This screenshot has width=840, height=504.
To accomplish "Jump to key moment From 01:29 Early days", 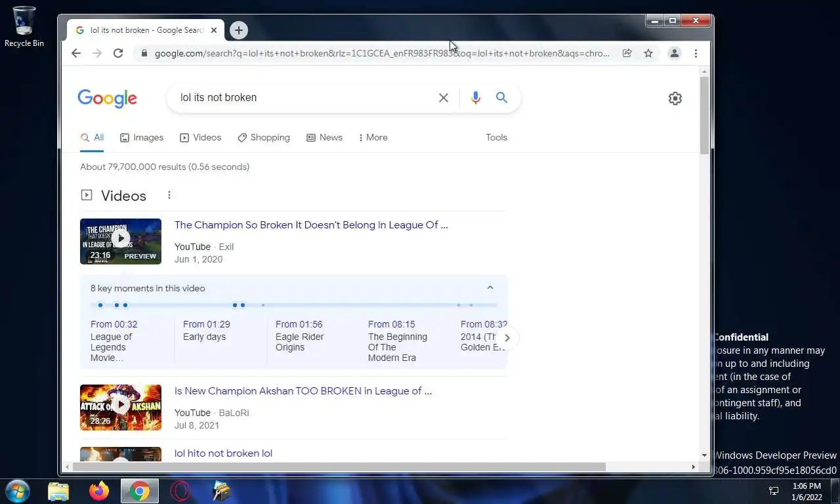I will tap(207, 330).
